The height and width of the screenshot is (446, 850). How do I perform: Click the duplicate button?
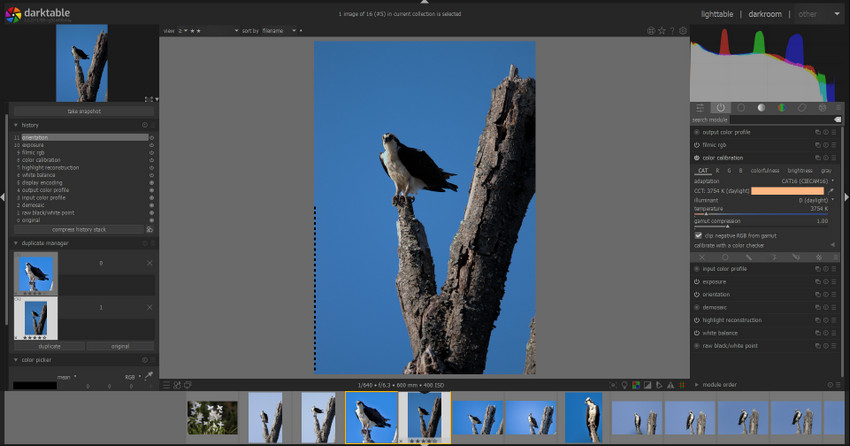[49, 346]
